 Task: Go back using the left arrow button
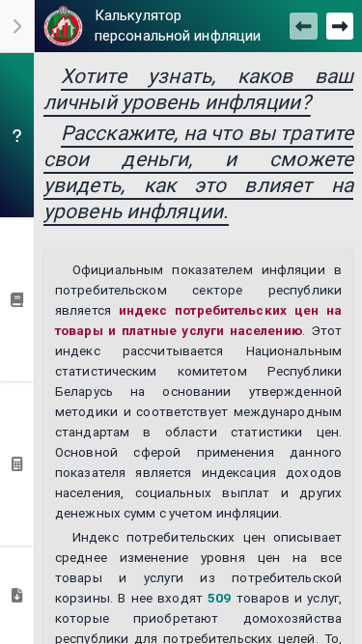point(303,26)
